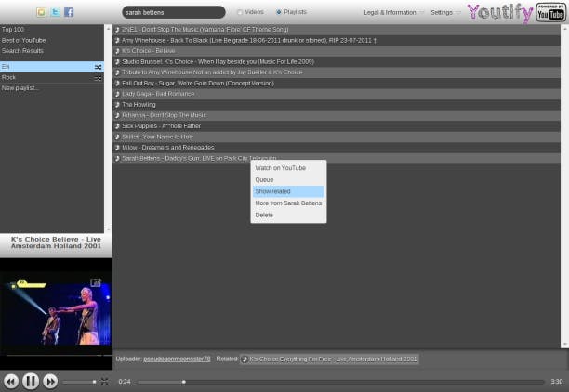Click the sarah bettens search field
Image resolution: width=569 pixels, height=392 pixels.
(174, 12)
